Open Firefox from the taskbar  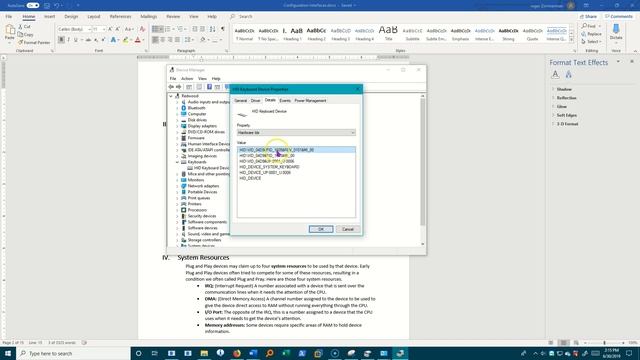[x=237, y=353]
